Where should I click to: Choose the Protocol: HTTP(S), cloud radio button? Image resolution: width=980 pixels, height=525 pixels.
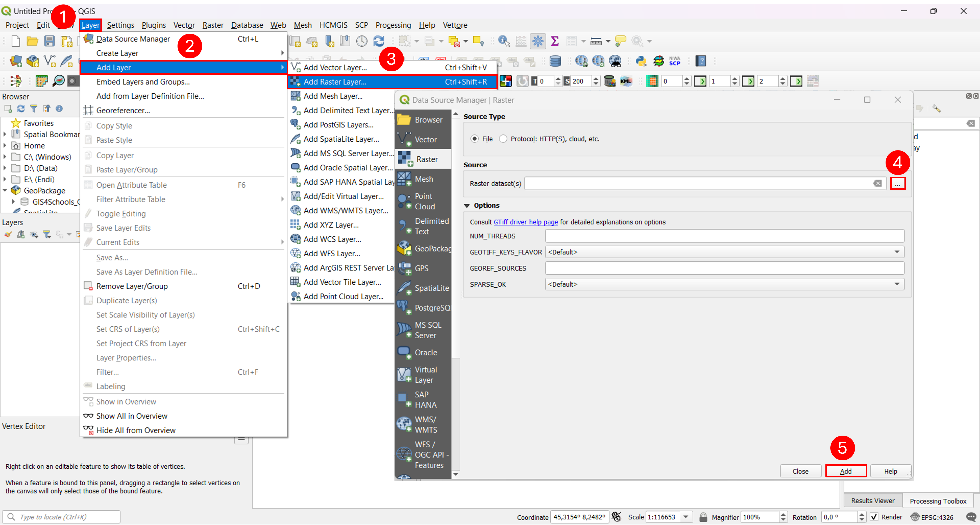tap(503, 139)
